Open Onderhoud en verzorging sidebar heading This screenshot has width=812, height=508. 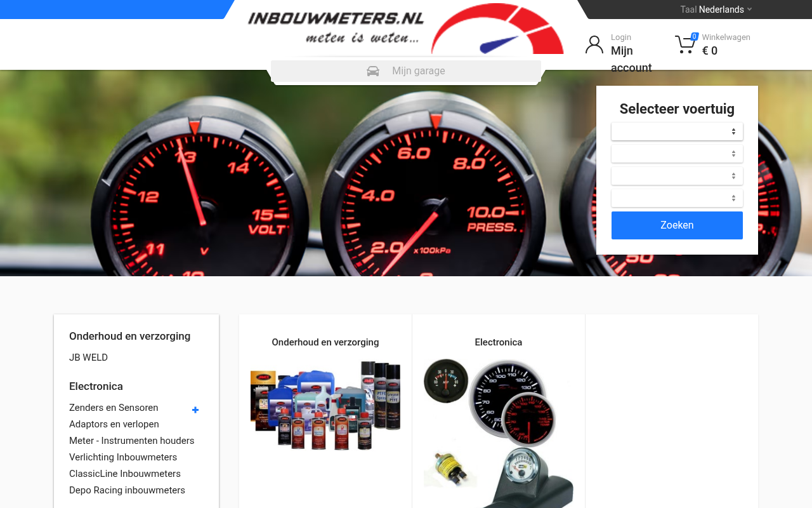coord(129,336)
